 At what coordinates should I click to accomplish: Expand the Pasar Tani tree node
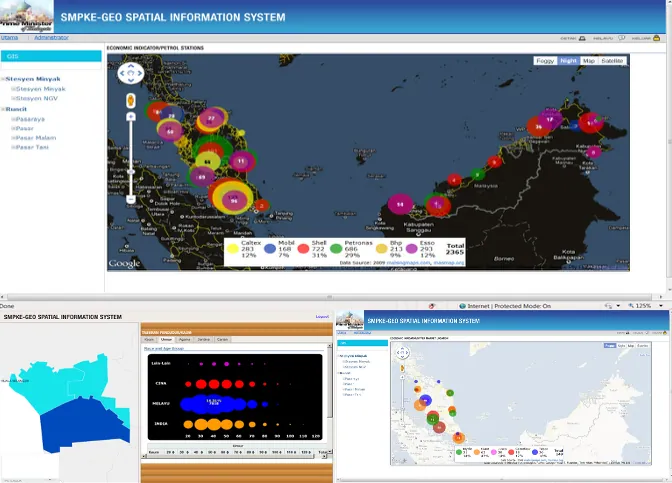coord(13,147)
